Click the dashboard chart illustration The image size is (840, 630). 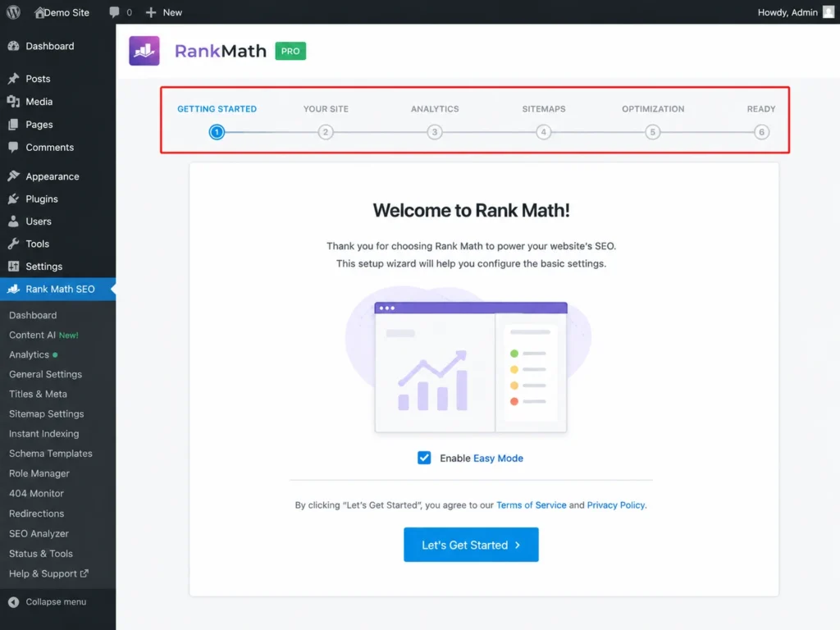click(x=471, y=367)
